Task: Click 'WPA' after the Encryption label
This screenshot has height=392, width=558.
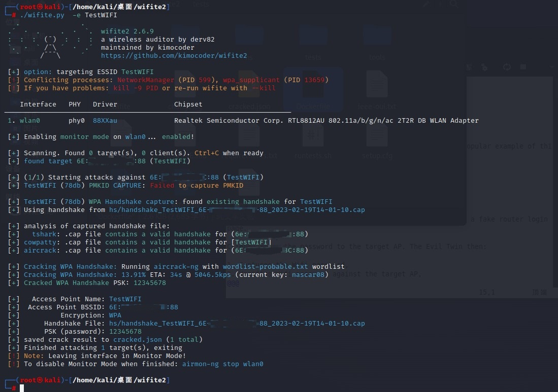Action: (115, 315)
